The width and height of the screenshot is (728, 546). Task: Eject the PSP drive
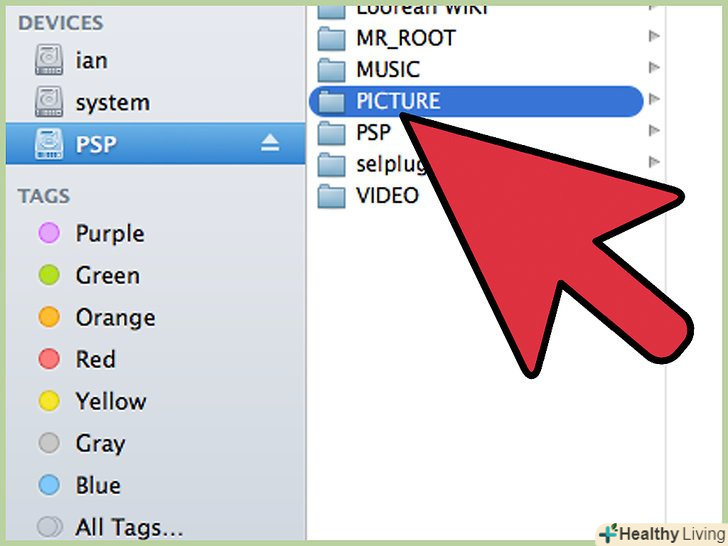270,143
